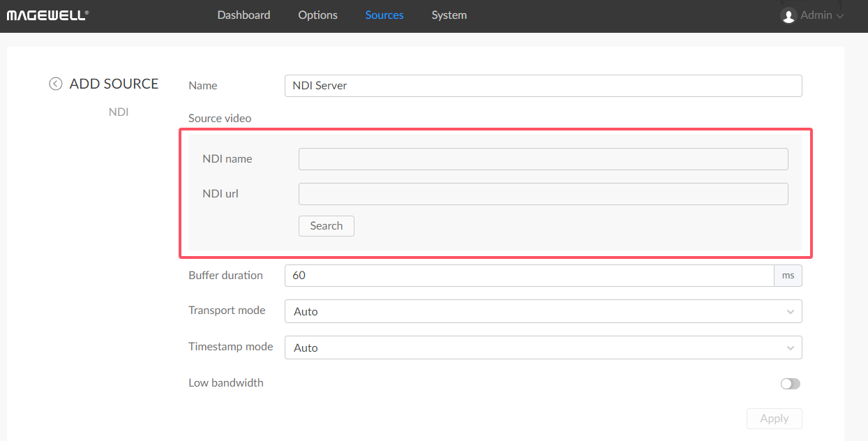The height and width of the screenshot is (441, 868).
Task: Open the Timestamp mode dropdown
Action: 543,347
